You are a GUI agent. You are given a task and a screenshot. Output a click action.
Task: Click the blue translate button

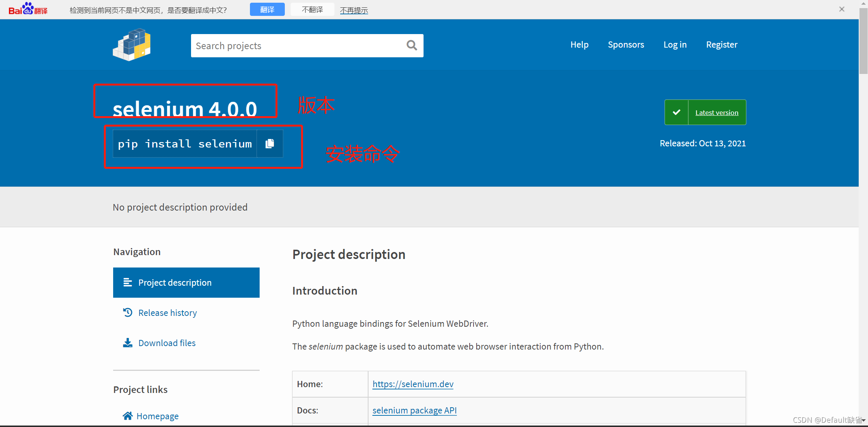point(267,9)
